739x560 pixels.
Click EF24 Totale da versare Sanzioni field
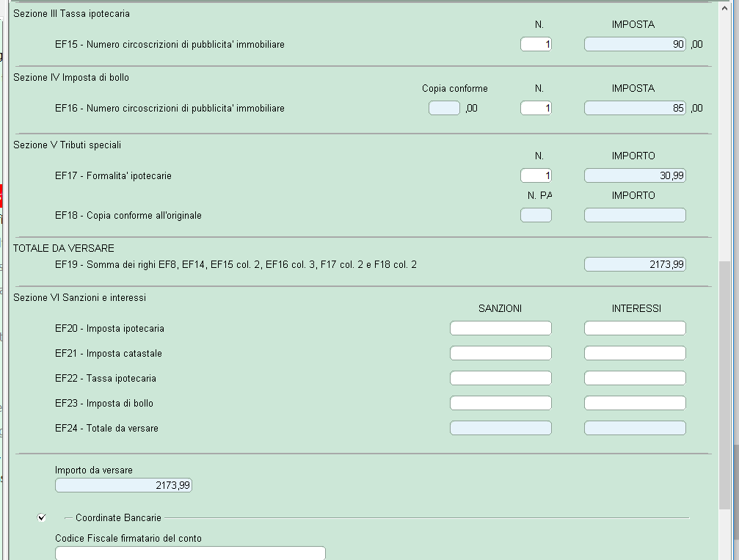point(500,428)
